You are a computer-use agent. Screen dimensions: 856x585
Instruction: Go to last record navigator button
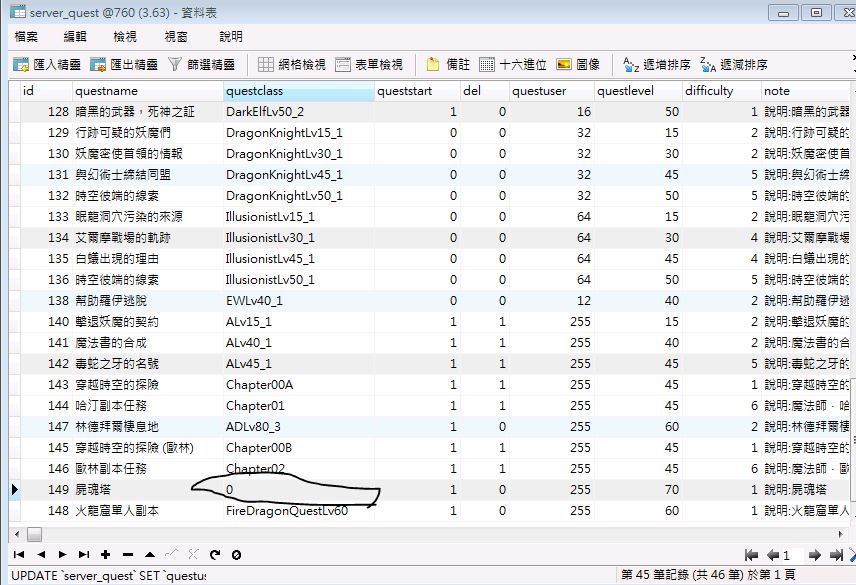tap(84, 554)
